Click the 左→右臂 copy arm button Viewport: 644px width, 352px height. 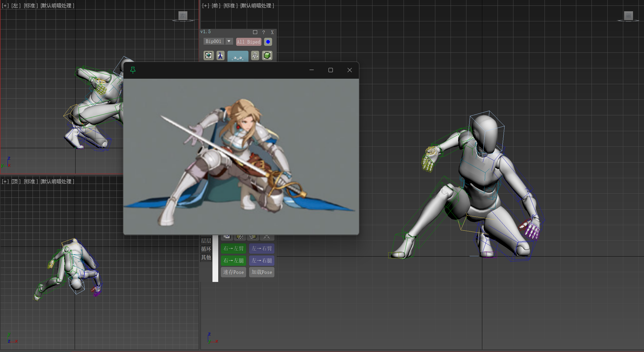pyautogui.click(x=262, y=249)
